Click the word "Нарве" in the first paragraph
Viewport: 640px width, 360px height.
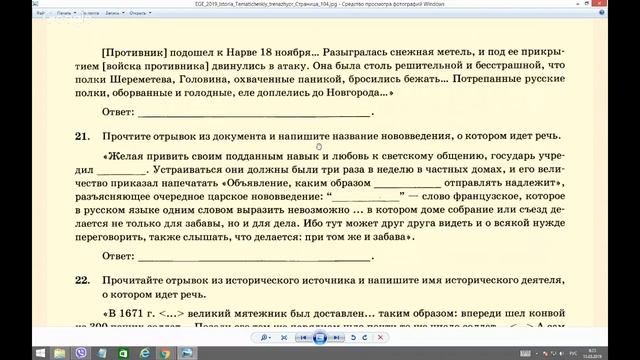pos(242,52)
